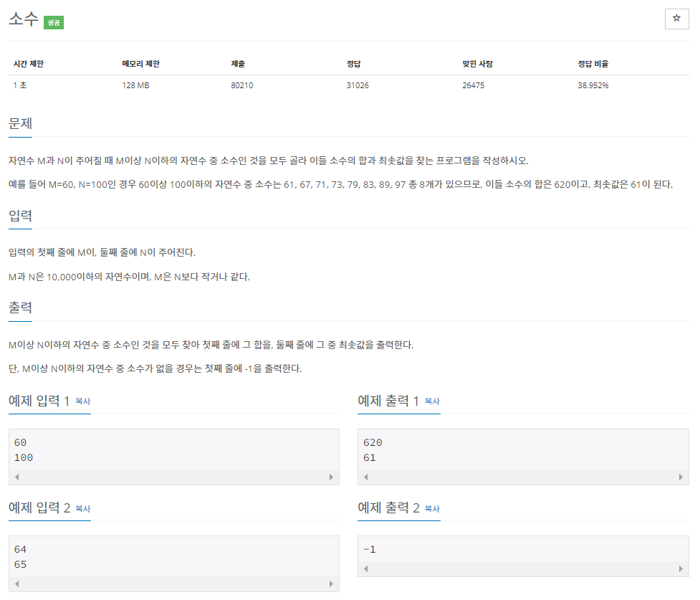The height and width of the screenshot is (600, 700).
Task: Click the sentence starting 입력의 첫째 줄에
Action: click(x=102, y=252)
